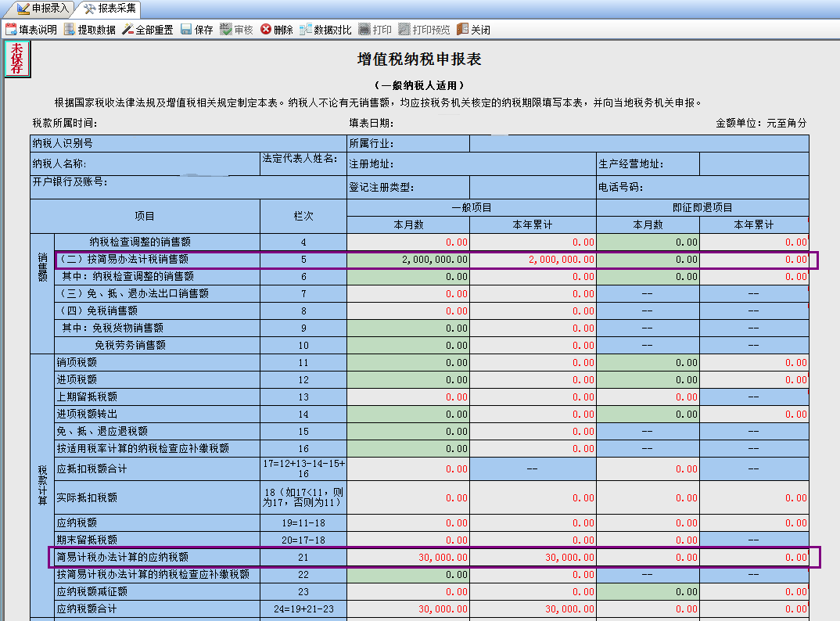The image size is (840, 621).
Task: Click the 栏次 column header
Action: [303, 216]
